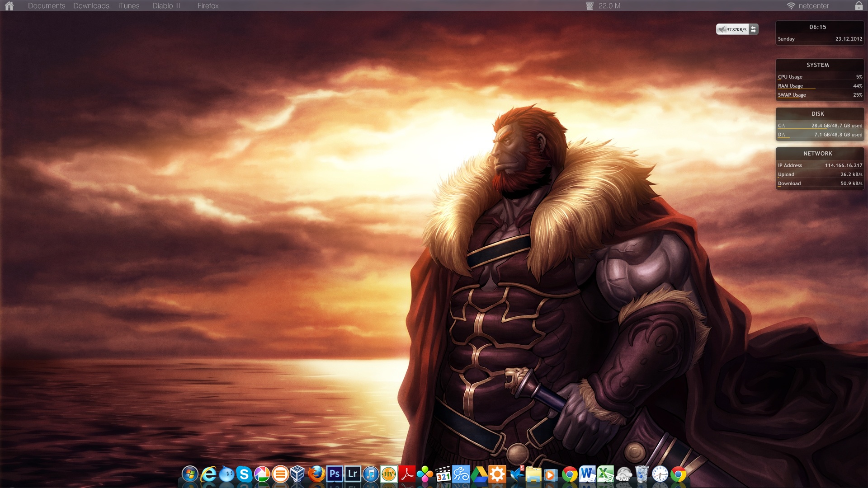
Task: Open the blue rabbit icon in dock
Action: 461,474
